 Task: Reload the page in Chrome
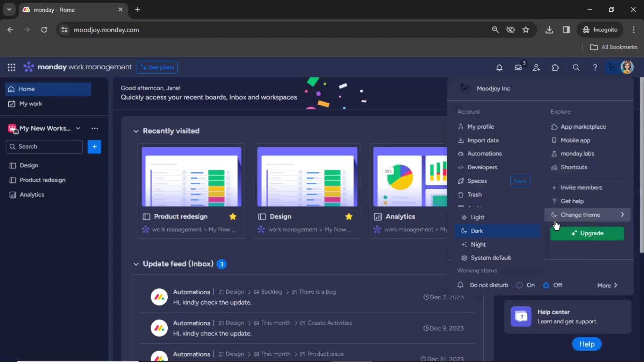point(44,30)
